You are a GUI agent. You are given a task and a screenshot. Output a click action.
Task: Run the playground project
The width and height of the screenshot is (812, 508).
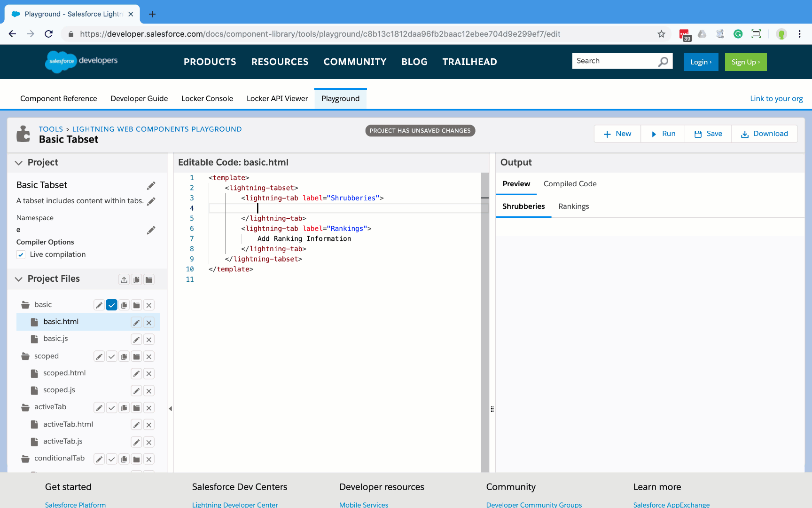coord(663,134)
